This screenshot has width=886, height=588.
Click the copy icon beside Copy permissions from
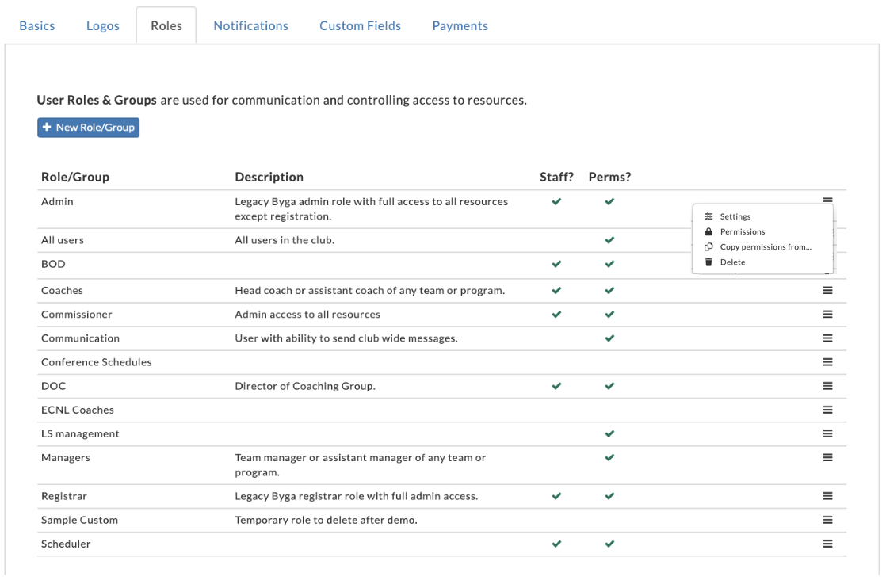point(708,246)
